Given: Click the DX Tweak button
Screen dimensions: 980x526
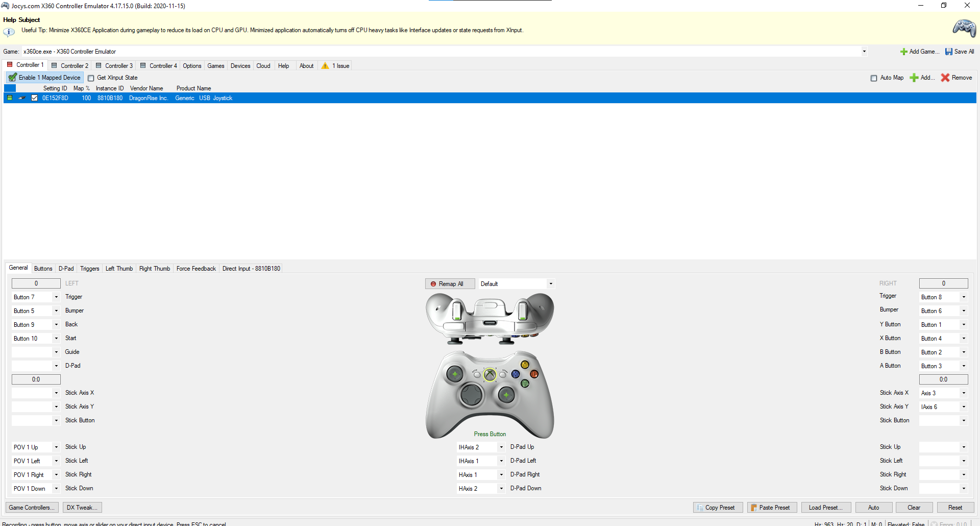Looking at the screenshot, I should tap(82, 508).
